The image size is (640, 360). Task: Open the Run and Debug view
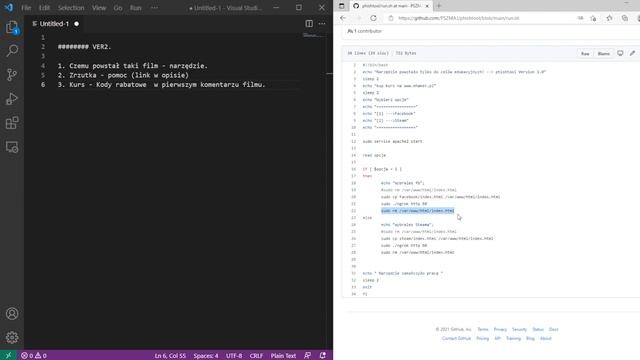12,99
